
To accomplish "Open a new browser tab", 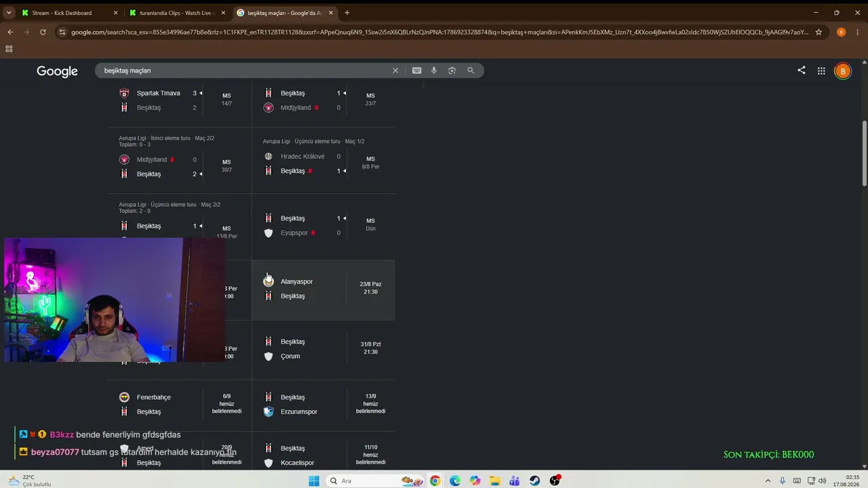I will pyautogui.click(x=347, y=13).
